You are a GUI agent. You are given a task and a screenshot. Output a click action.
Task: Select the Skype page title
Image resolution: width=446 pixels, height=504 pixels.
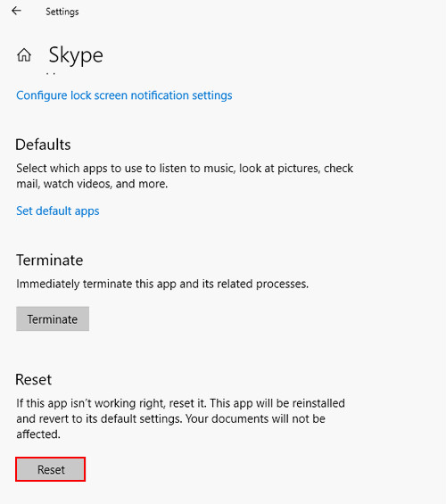click(76, 56)
